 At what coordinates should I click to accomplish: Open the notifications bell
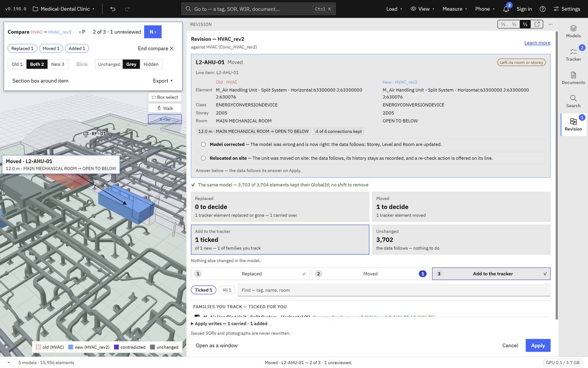point(506,9)
